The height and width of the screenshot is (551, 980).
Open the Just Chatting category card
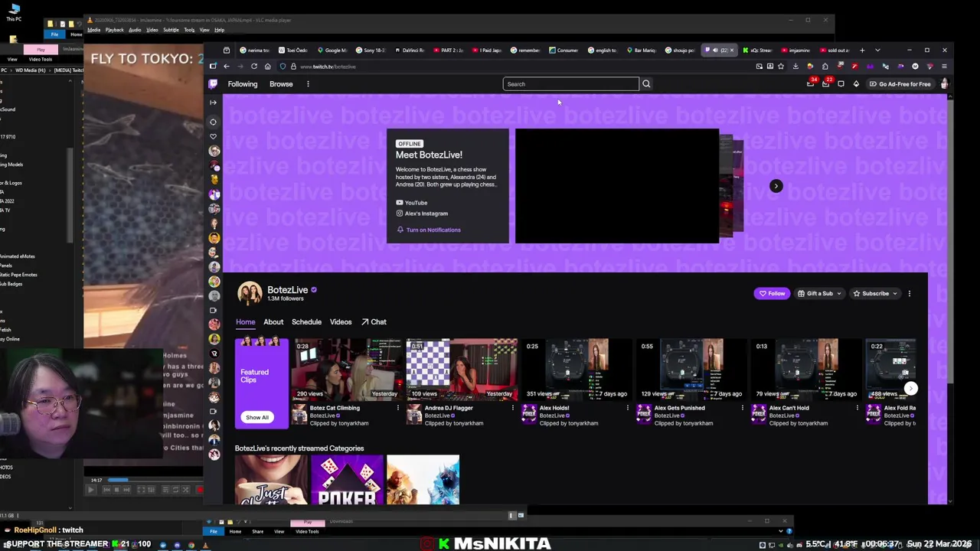coord(271,480)
